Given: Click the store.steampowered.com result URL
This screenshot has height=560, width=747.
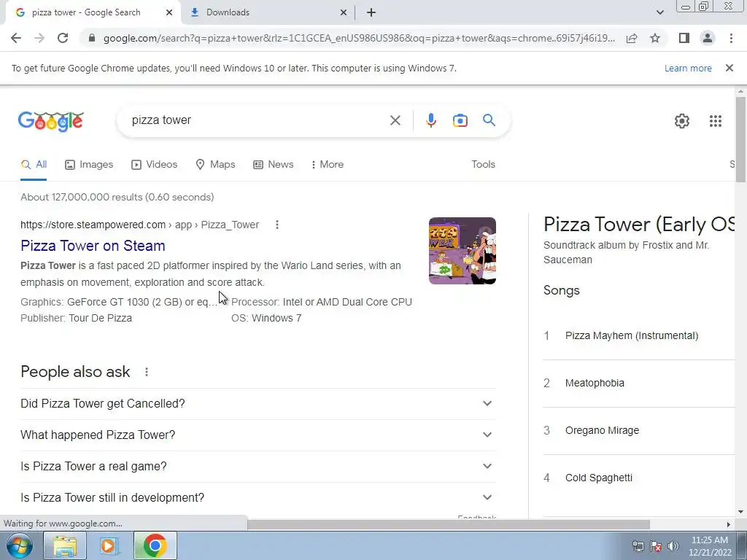Looking at the screenshot, I should point(139,225).
